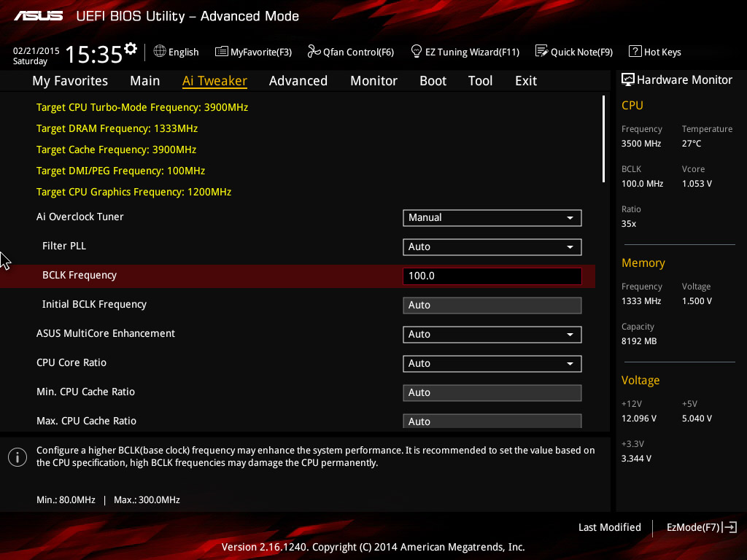Switch to the Boot tab
747x560 pixels.
tap(433, 81)
